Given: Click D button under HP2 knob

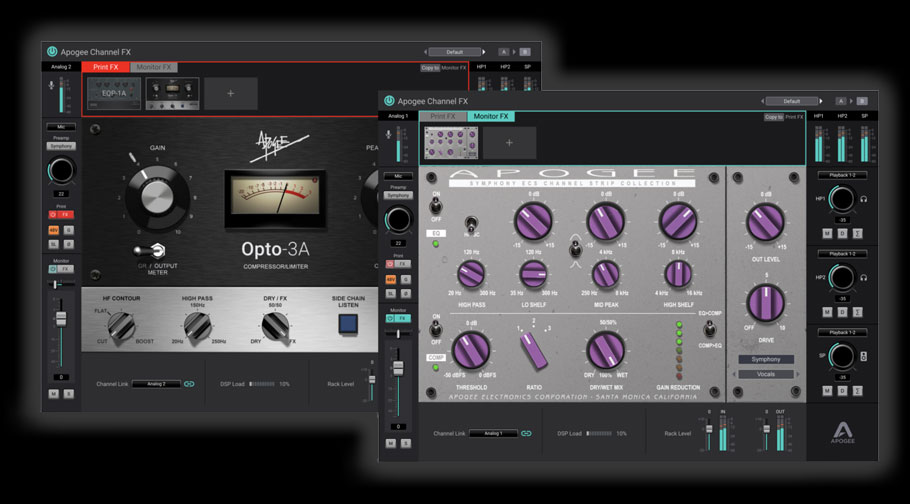Looking at the screenshot, I should [x=842, y=312].
